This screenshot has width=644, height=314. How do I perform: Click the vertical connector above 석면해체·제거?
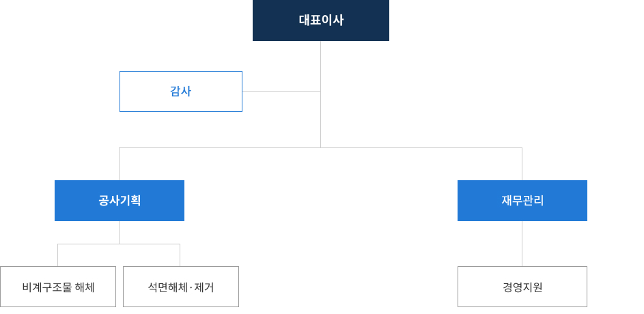tap(180, 255)
